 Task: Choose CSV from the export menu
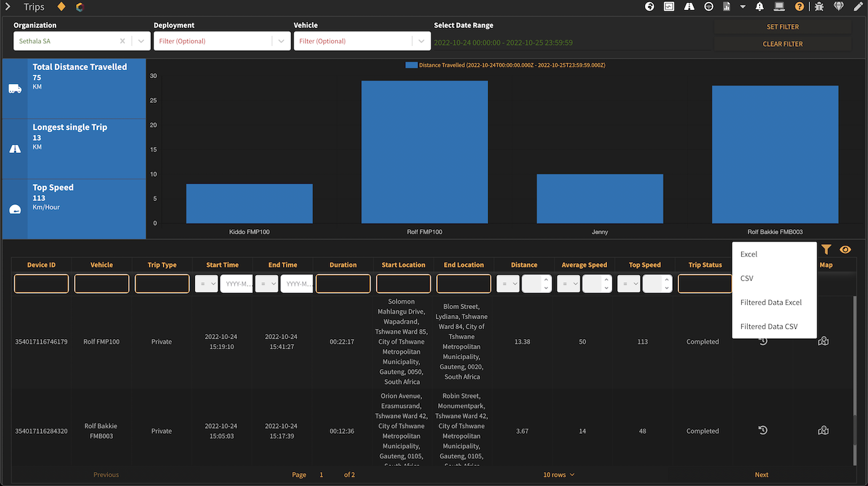[746, 278]
